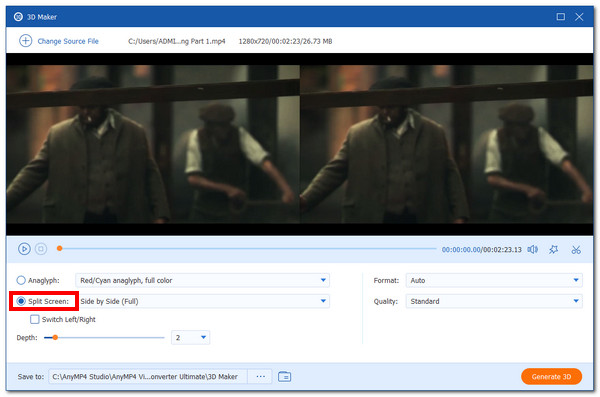Screen dimensions: 600x397
Task: Open the Red/Cyan anaglyph dropdown
Action: pyautogui.click(x=202, y=280)
